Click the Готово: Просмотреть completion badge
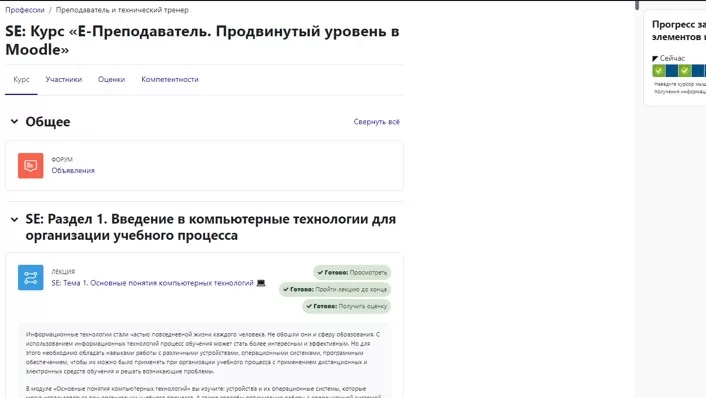This screenshot has height=398, width=706. click(x=352, y=272)
